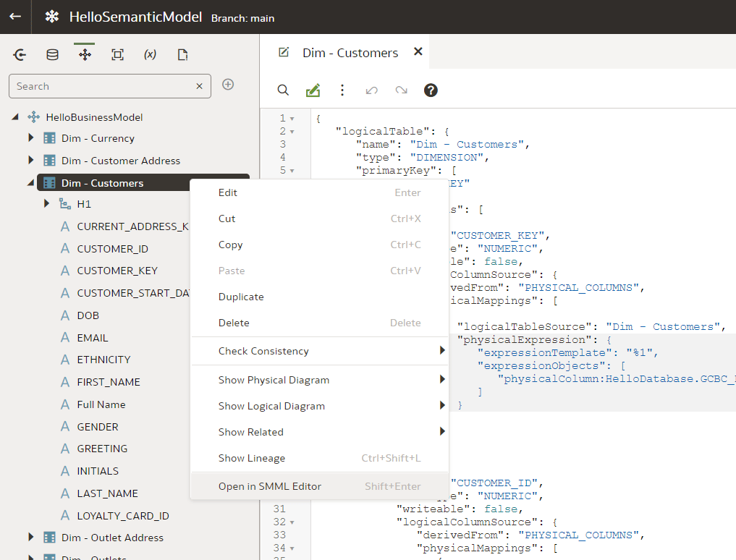Open the Connections panel icon
The width and height of the screenshot is (736, 560).
coord(20,54)
